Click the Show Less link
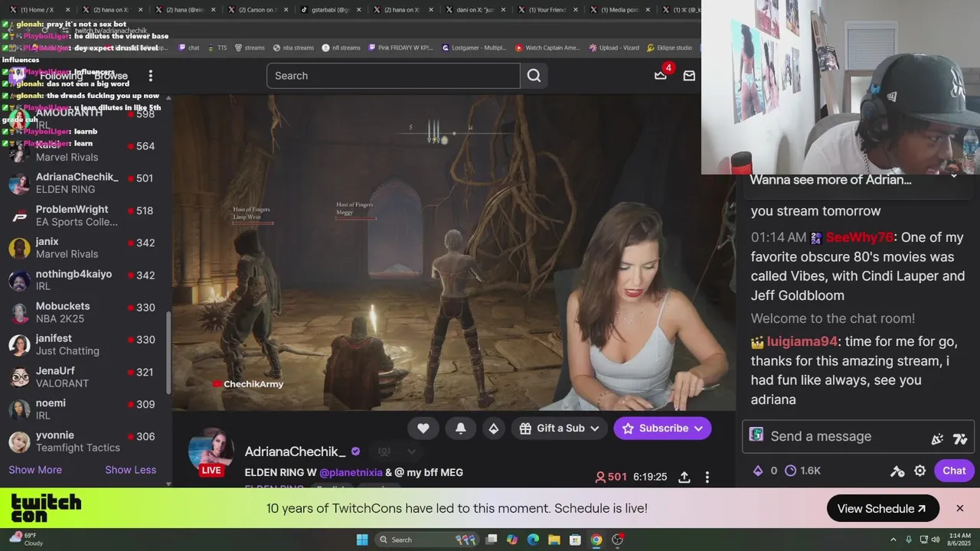 click(130, 470)
